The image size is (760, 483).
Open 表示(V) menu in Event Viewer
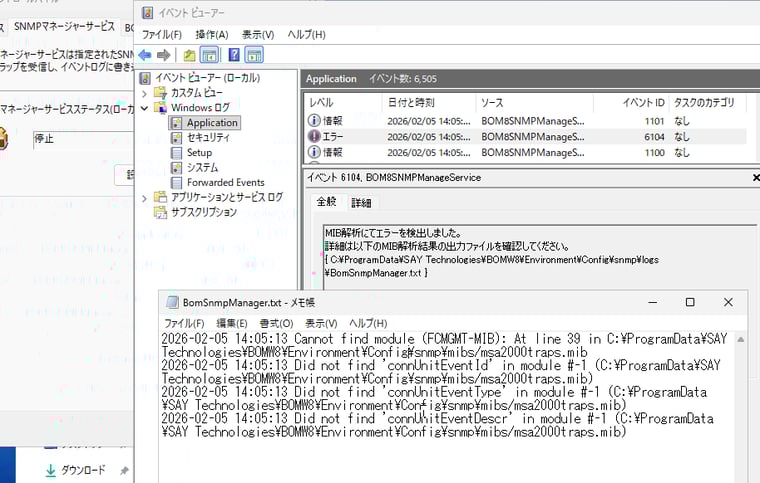258,35
